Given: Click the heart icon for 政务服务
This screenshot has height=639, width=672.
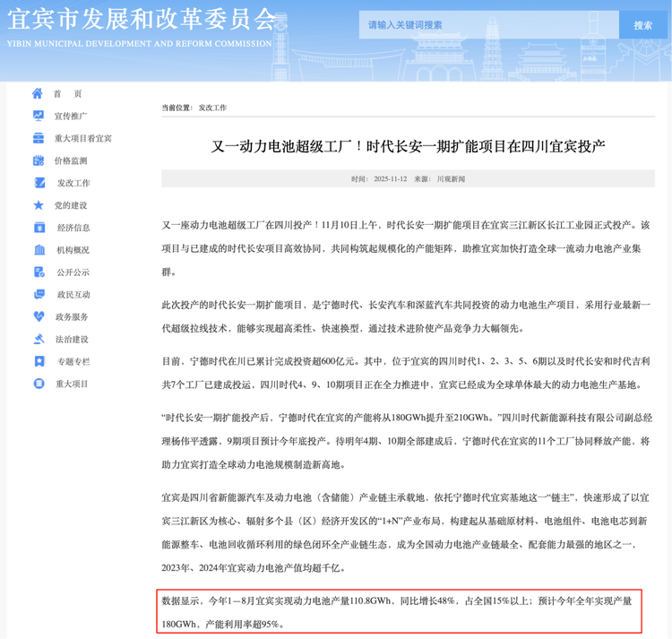Looking at the screenshot, I should coord(39,316).
